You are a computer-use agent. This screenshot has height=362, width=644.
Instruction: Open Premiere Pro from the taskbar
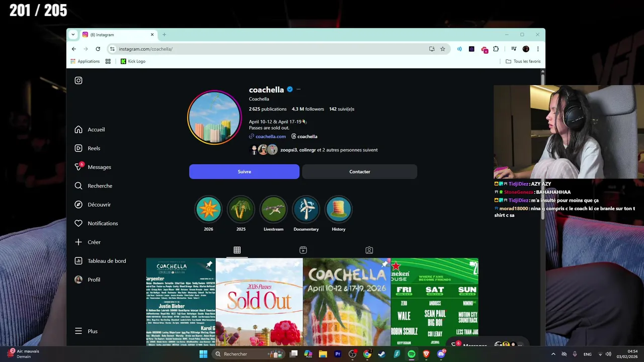click(x=338, y=354)
